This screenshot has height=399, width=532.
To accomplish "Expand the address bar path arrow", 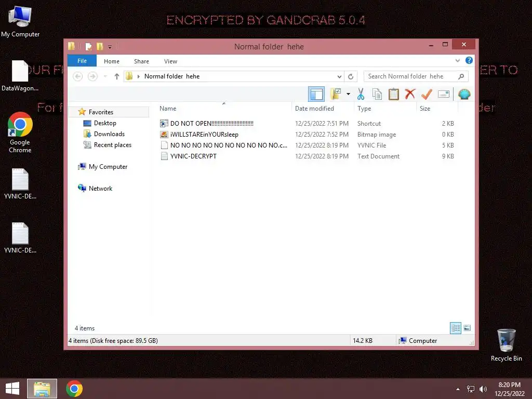I will pyautogui.click(x=138, y=76).
